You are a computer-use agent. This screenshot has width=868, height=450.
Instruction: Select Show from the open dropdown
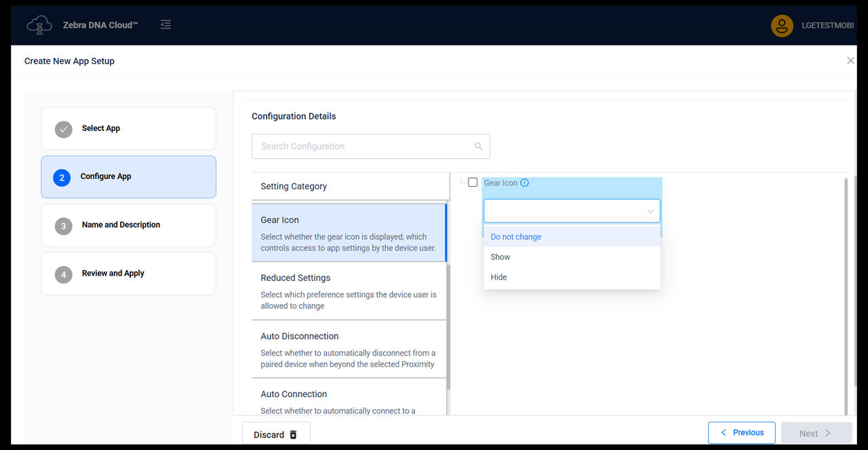pyautogui.click(x=500, y=257)
